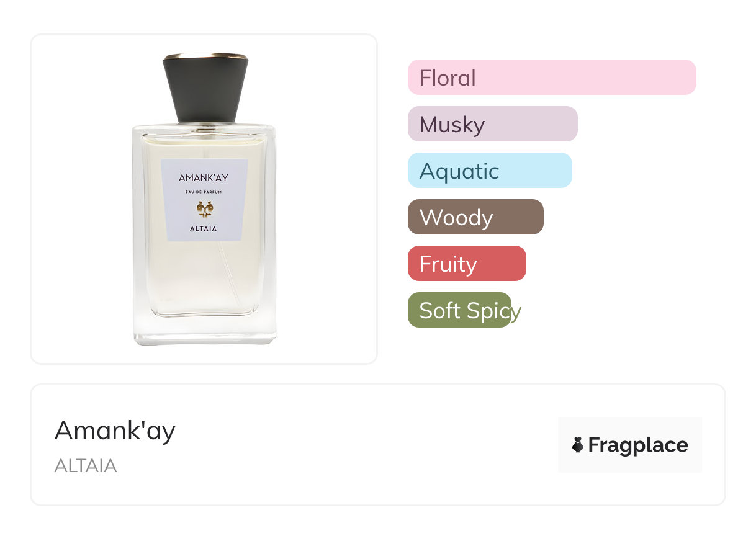
Task: Click the lavender label on bottle
Action: click(x=204, y=200)
